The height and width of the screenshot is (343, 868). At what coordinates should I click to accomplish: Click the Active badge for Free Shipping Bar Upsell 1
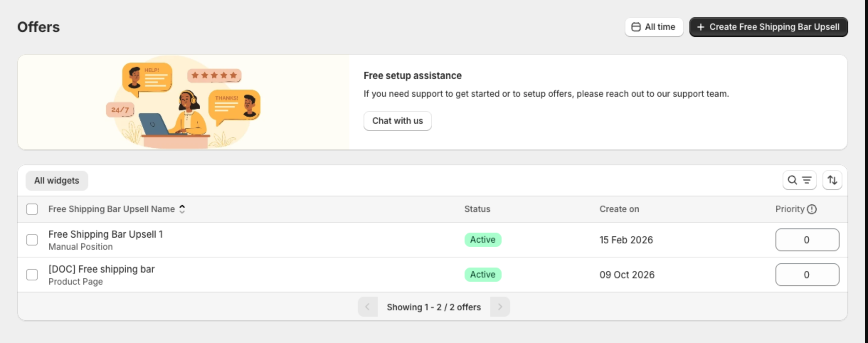pyautogui.click(x=483, y=240)
